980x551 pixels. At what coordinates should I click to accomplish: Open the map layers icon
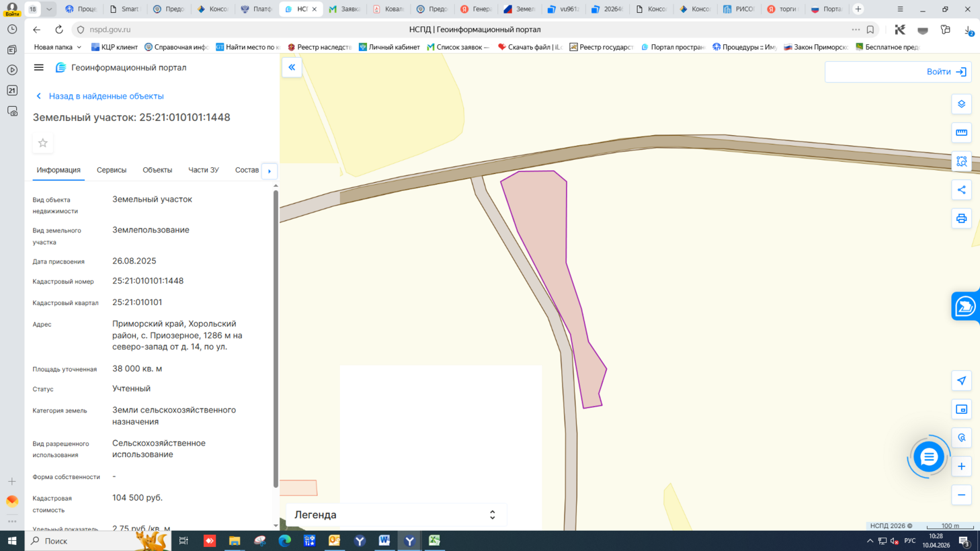coord(961,104)
